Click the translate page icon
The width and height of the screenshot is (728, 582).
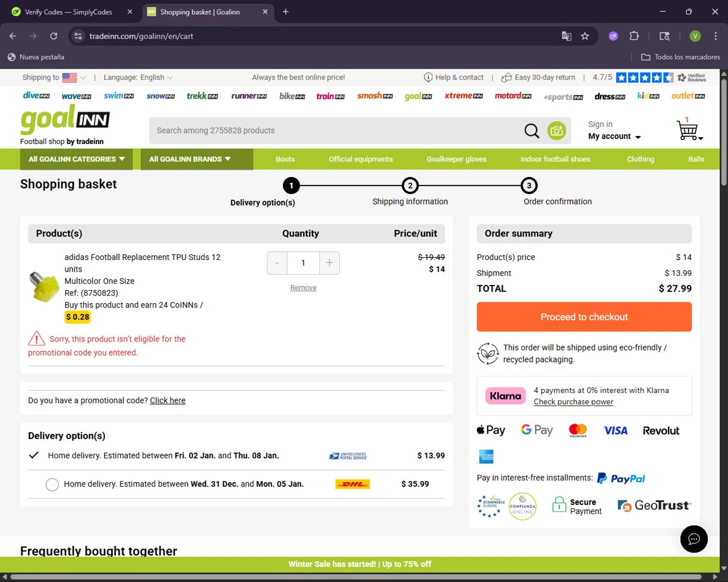pyautogui.click(x=566, y=36)
